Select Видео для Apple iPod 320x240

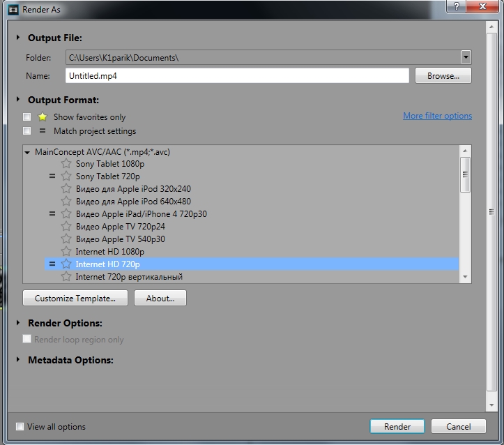(x=133, y=189)
